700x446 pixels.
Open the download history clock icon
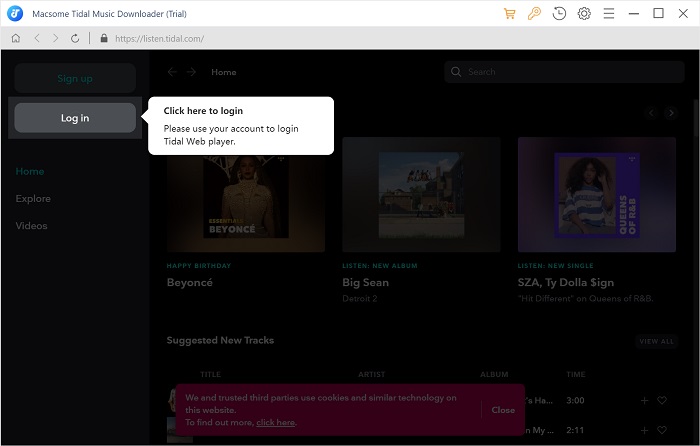[x=559, y=13]
